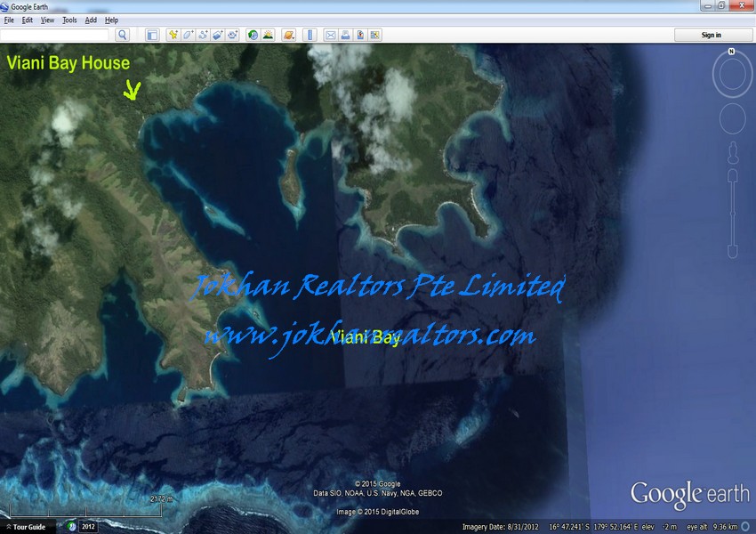Click the search magnifier button
The width and height of the screenshot is (756, 534).
[123, 35]
